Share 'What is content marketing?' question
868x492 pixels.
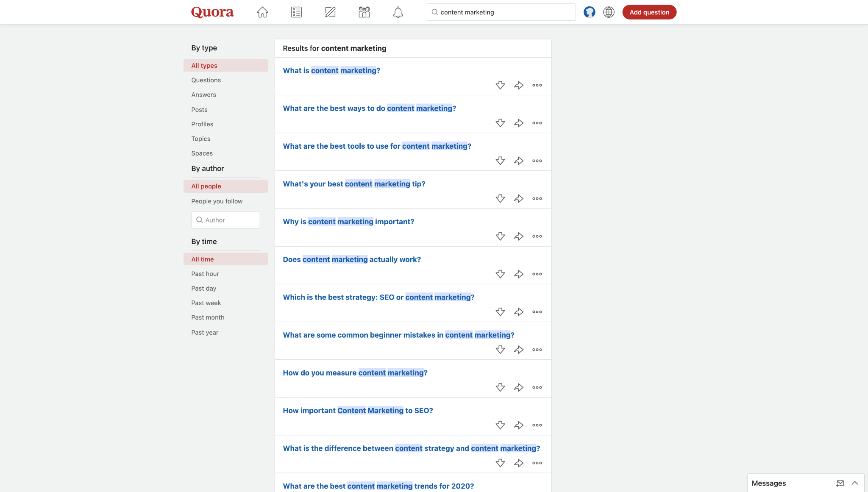[x=519, y=85]
